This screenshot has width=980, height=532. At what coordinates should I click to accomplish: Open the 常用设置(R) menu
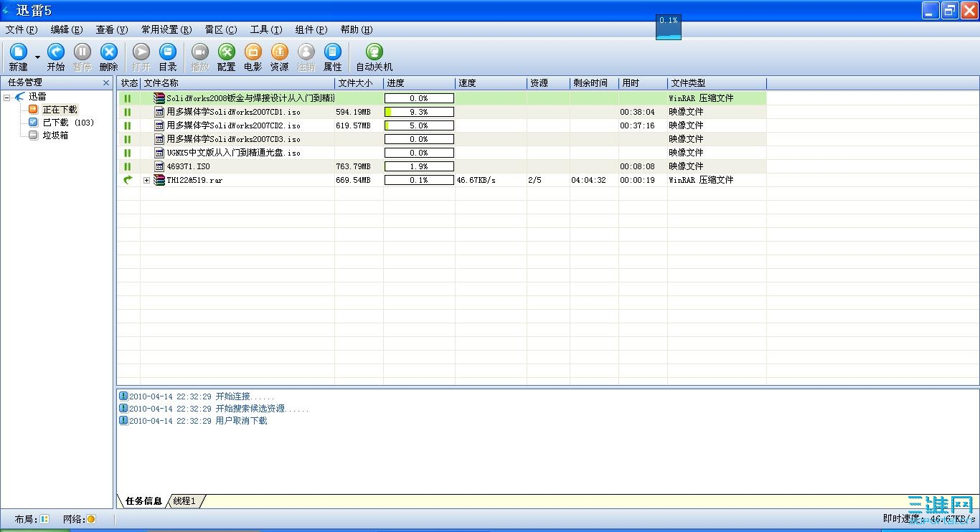tap(166, 29)
